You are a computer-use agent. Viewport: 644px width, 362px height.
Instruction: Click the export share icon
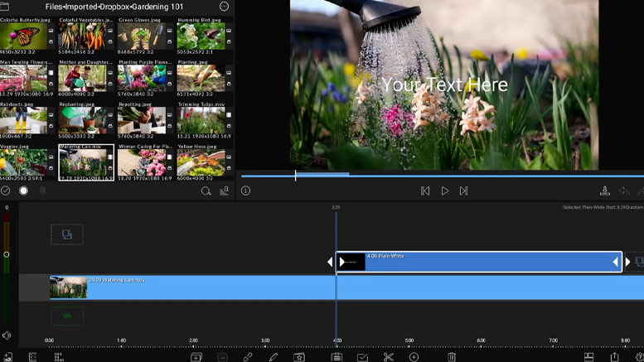pos(614,357)
